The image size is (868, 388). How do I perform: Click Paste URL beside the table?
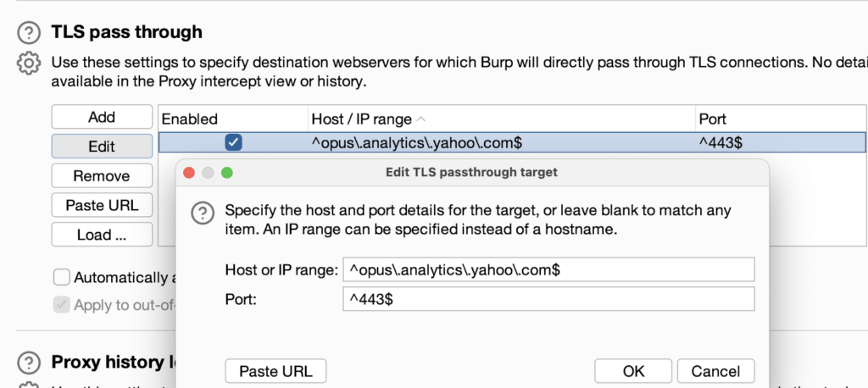tap(102, 205)
